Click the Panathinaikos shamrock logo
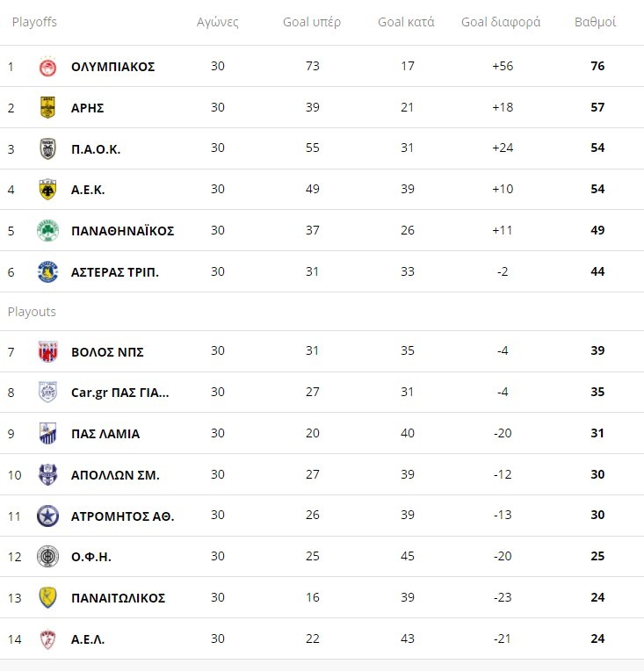Viewport: 644px width, 671px height. coord(47,231)
